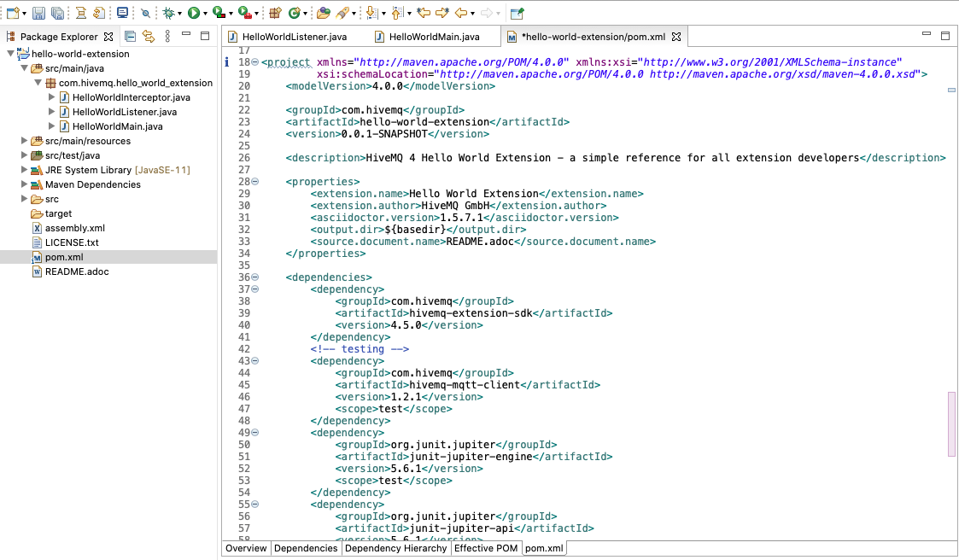Open the Package Explorer view menu
The width and height of the screenshot is (959, 560).
click(x=167, y=36)
